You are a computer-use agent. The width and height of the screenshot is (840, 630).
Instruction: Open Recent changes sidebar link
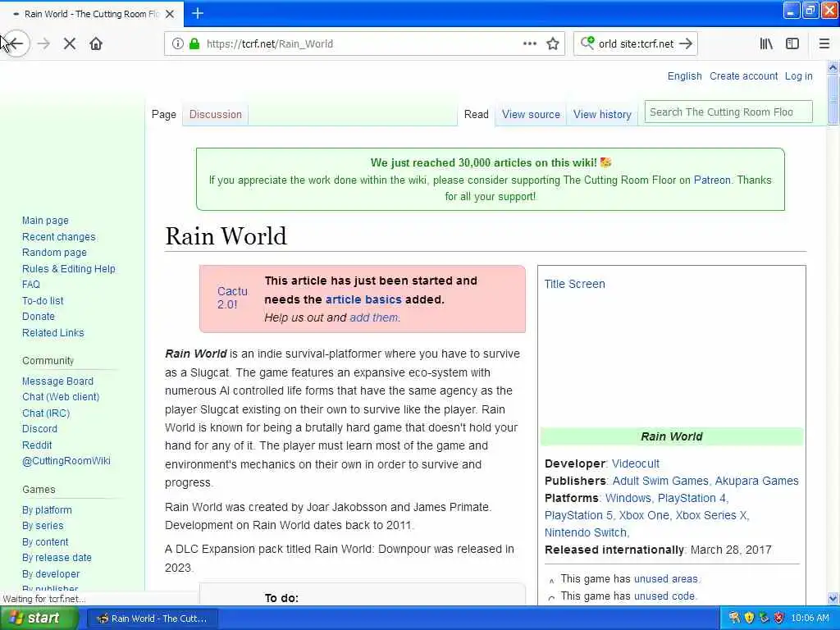59,237
